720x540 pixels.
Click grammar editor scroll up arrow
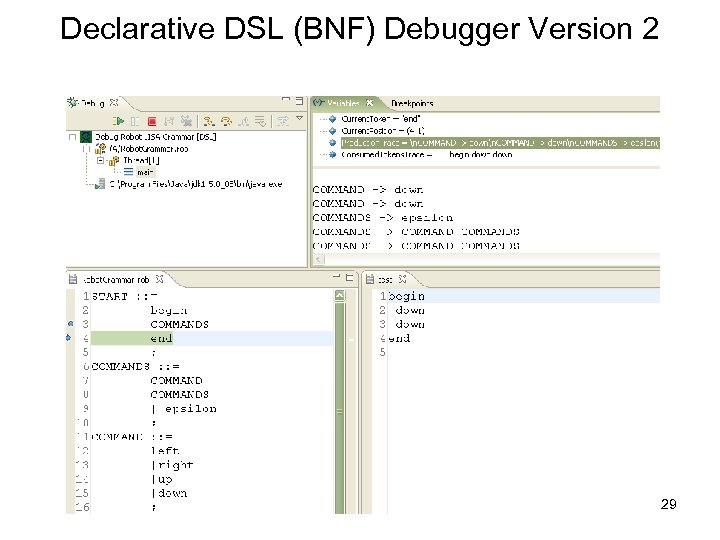point(339,296)
